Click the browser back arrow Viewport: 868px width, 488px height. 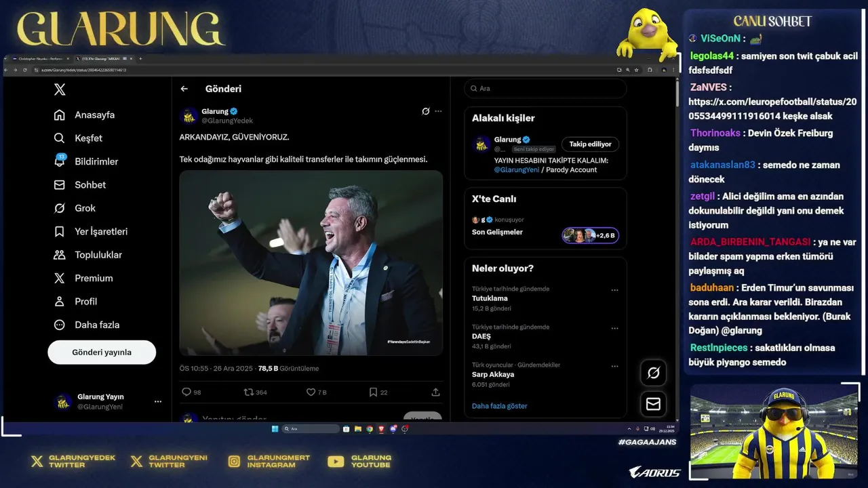(7, 70)
